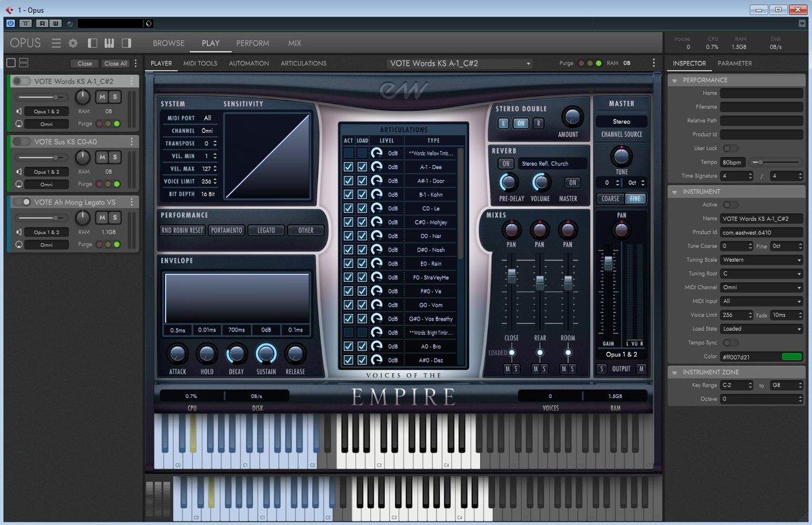This screenshot has height=525, width=812.
Task: Mute VOTE Words KS instrument with M button
Action: pos(102,97)
